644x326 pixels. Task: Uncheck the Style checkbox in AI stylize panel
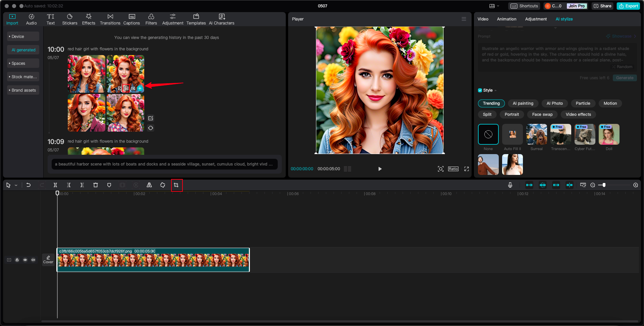coord(480,90)
